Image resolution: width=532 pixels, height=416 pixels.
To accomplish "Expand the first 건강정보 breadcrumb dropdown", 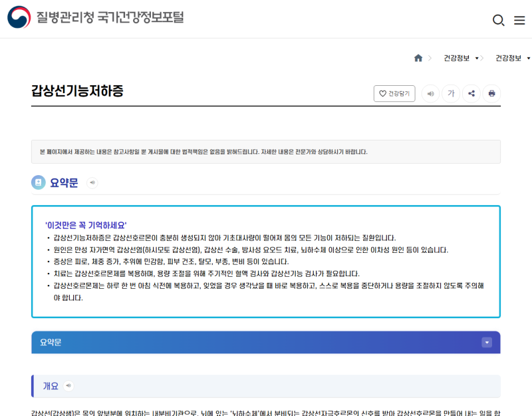I will [461, 58].
